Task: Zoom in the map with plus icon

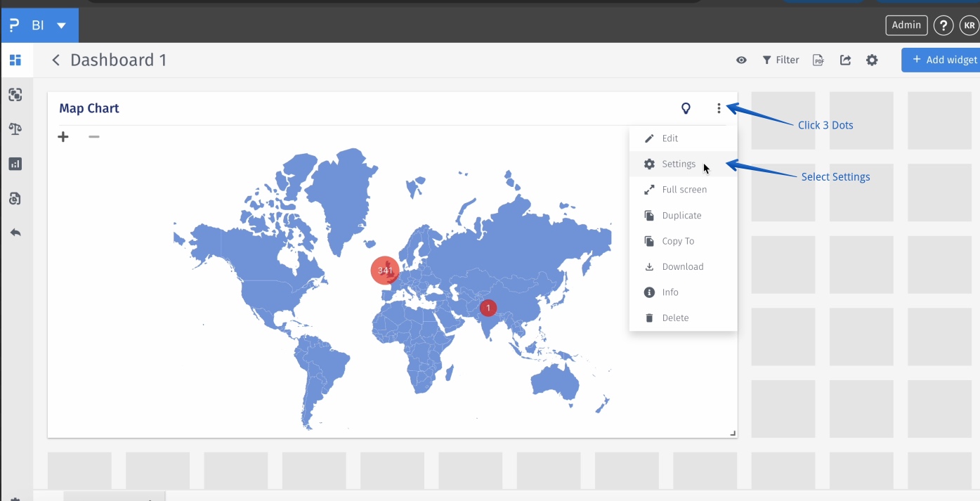Action: 63,137
